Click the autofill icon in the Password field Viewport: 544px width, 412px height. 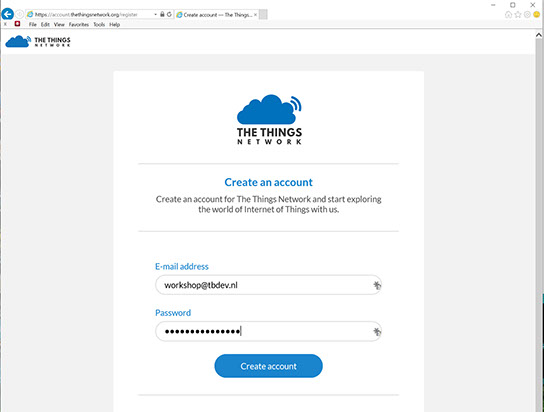376,332
